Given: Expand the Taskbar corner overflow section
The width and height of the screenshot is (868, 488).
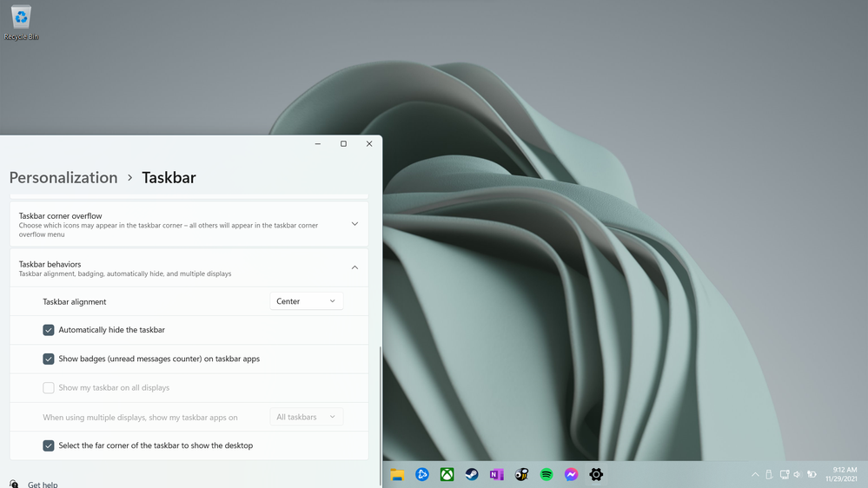Looking at the screenshot, I should point(354,224).
